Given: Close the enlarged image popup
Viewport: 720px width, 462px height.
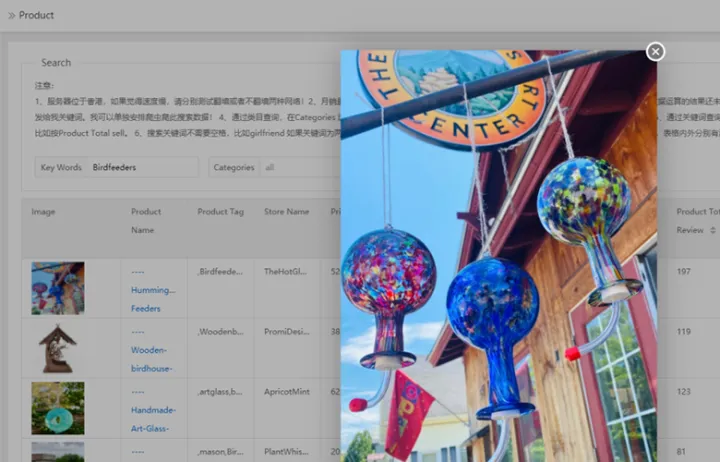Looking at the screenshot, I should (x=655, y=52).
